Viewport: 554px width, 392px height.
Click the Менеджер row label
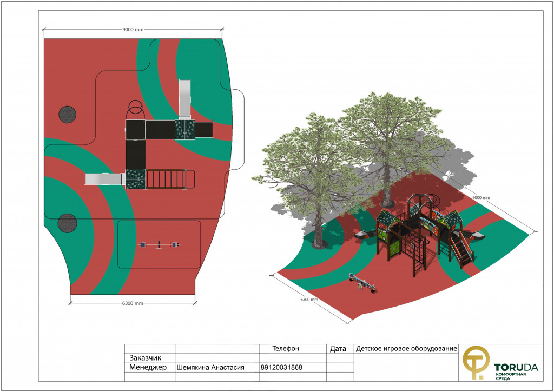tap(148, 367)
